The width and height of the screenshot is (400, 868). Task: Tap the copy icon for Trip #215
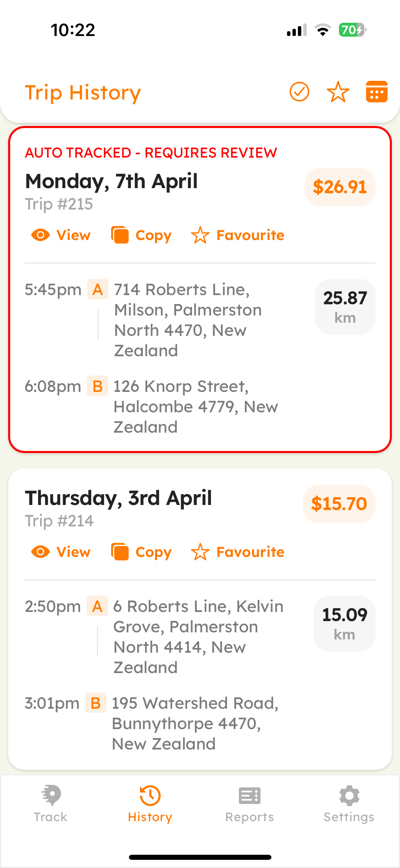(120, 235)
